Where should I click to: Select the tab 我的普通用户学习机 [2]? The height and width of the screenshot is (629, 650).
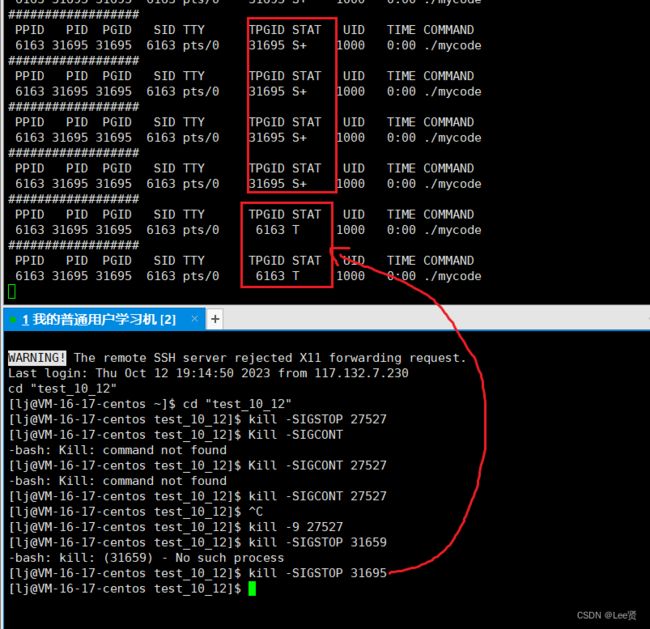[104, 319]
